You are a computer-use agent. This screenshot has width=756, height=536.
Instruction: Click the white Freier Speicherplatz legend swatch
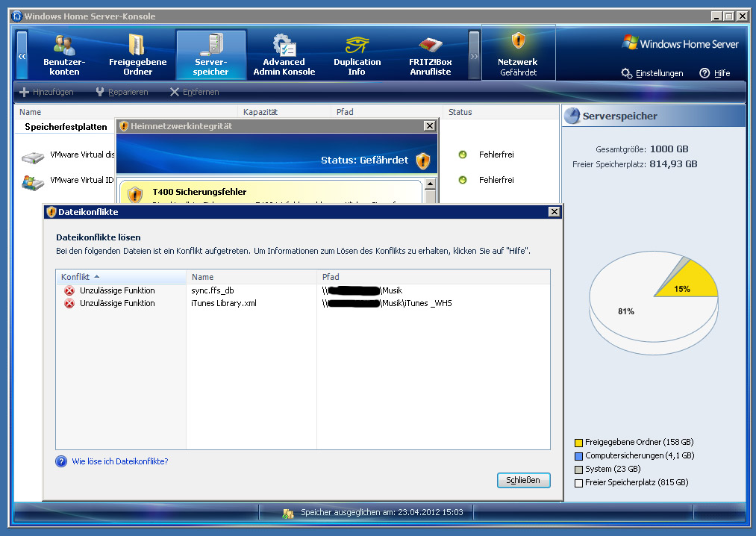578,484
